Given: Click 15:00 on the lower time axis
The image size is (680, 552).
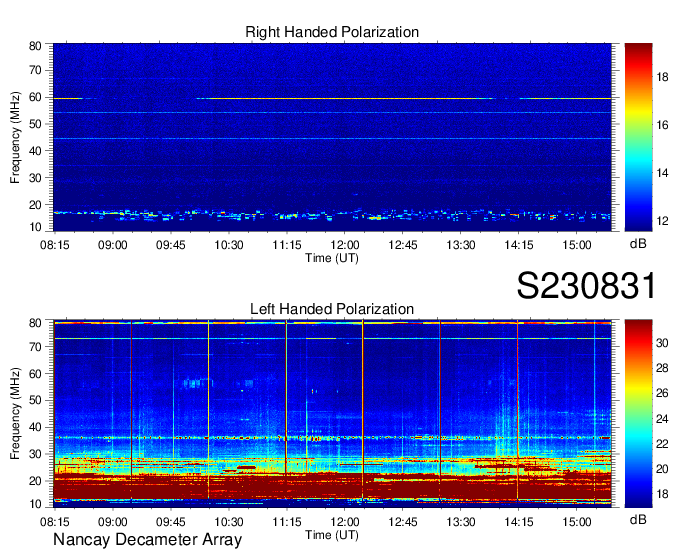Looking at the screenshot, I should point(577,522).
